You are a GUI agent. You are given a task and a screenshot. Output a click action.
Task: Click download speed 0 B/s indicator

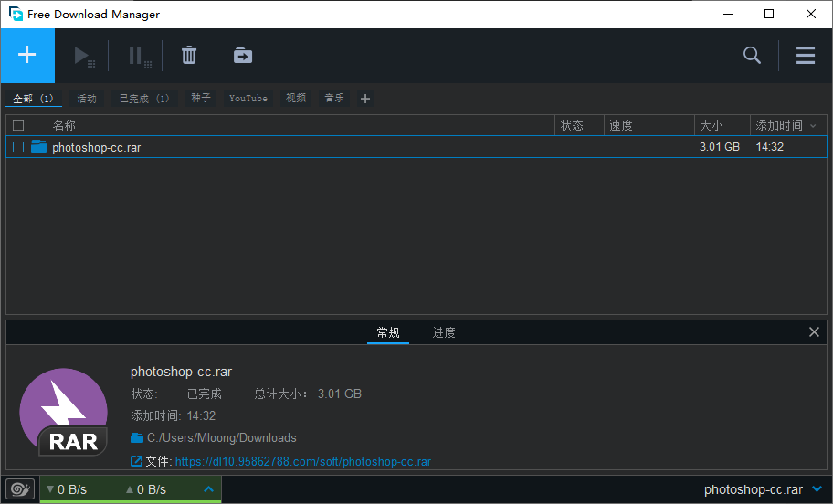coord(67,489)
